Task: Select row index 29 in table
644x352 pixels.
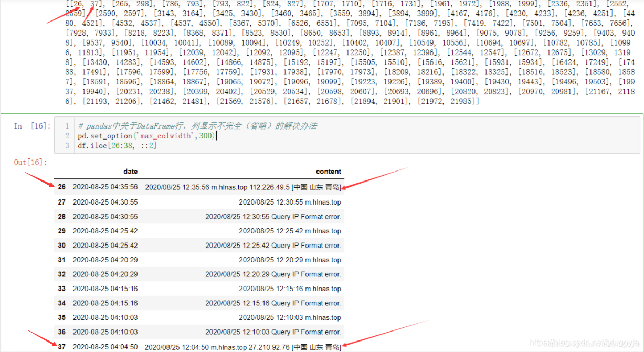Action: tap(62, 231)
